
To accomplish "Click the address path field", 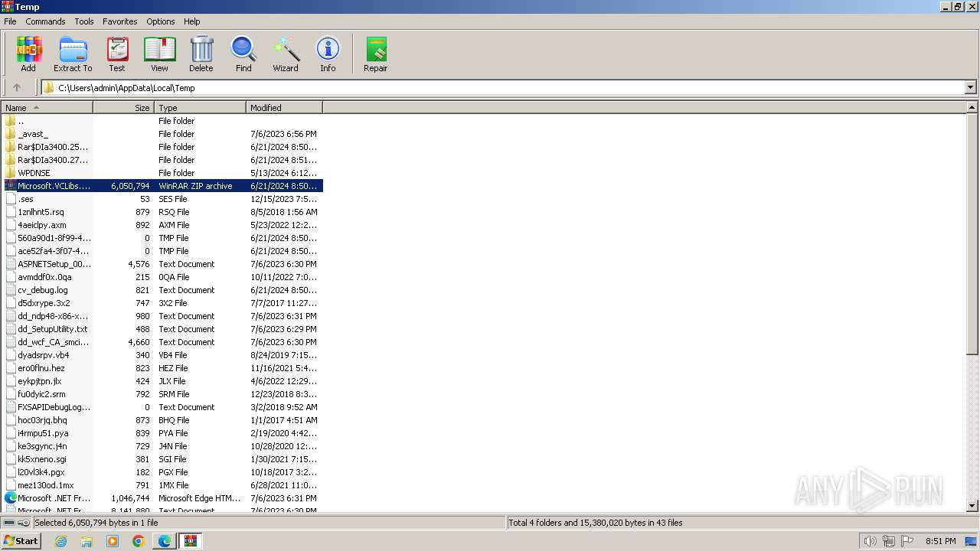I will click(503, 87).
